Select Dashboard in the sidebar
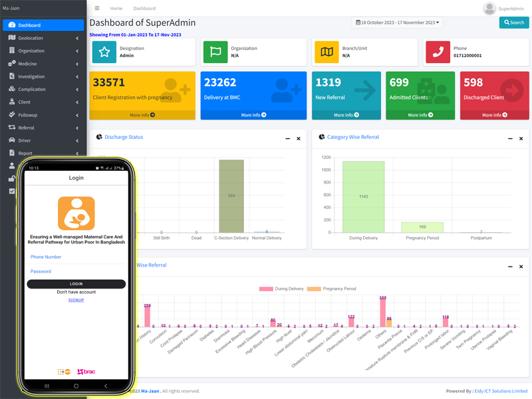The image size is (532, 399). point(43,25)
